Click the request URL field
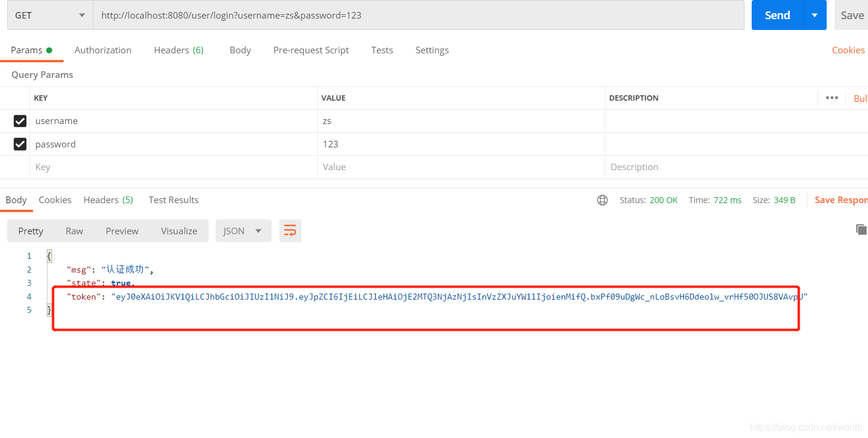This screenshot has width=868, height=438. click(418, 15)
